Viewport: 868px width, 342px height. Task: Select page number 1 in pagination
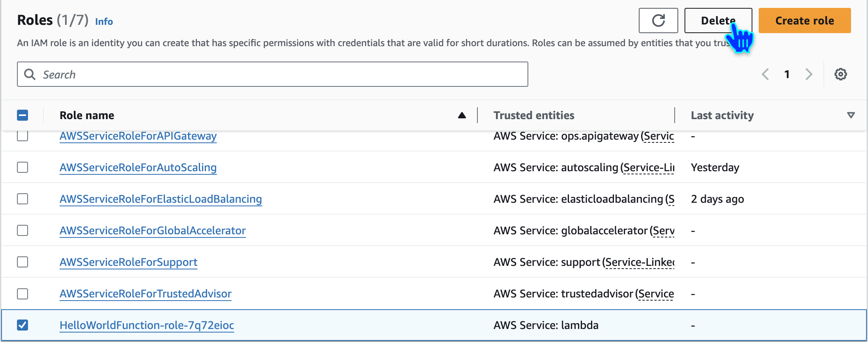787,74
